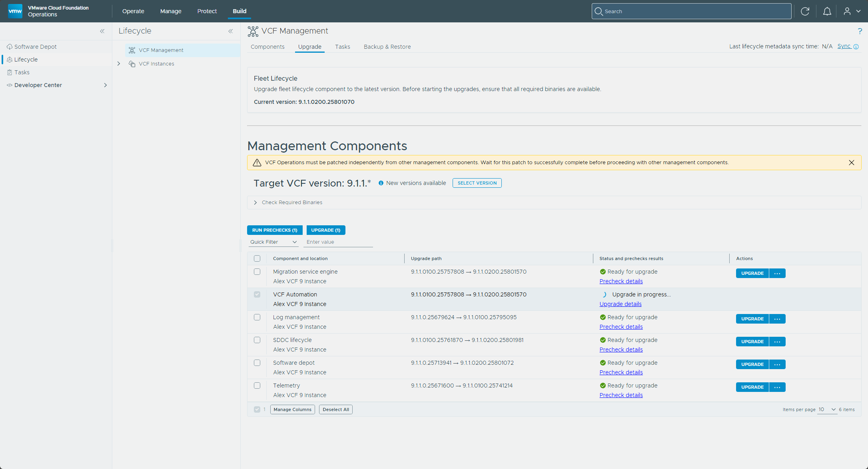The height and width of the screenshot is (469, 868).
Task: Expand the VCF Instances tree node
Action: 119,64
